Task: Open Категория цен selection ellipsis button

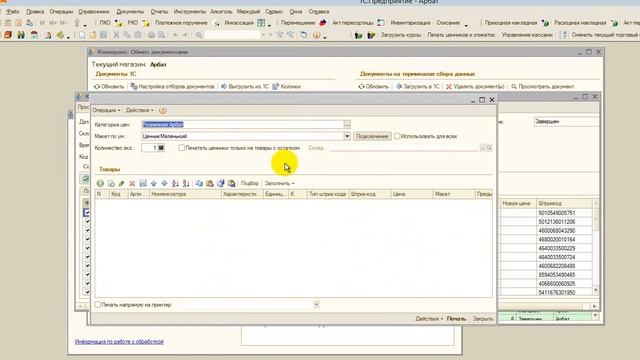Action: pyautogui.click(x=347, y=124)
